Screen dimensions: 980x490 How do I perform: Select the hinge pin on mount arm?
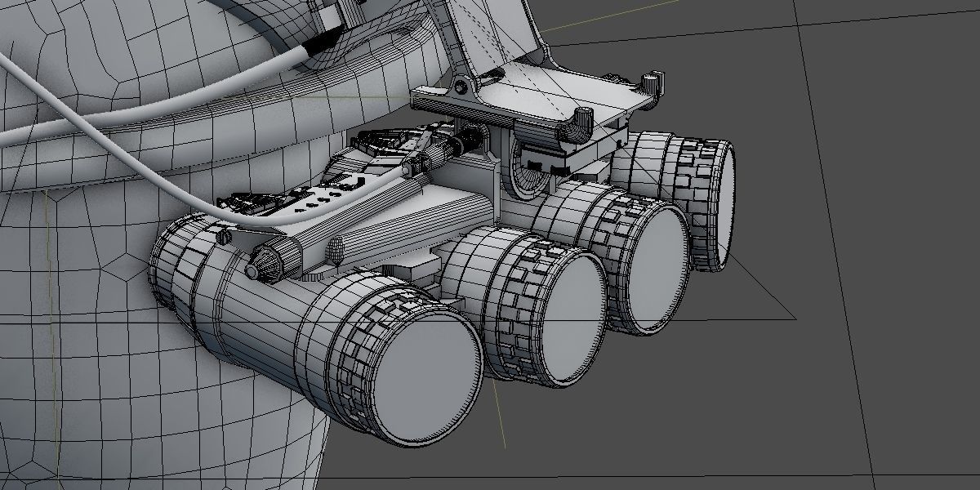(x=463, y=87)
